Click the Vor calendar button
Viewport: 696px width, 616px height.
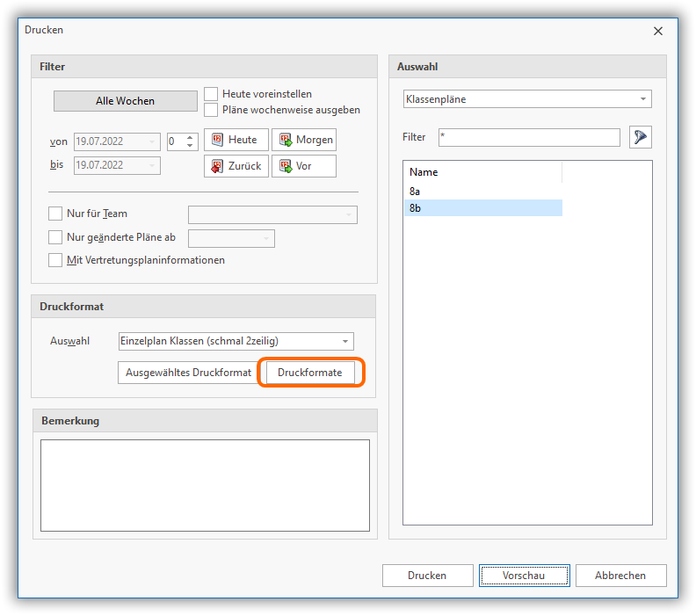(x=303, y=166)
